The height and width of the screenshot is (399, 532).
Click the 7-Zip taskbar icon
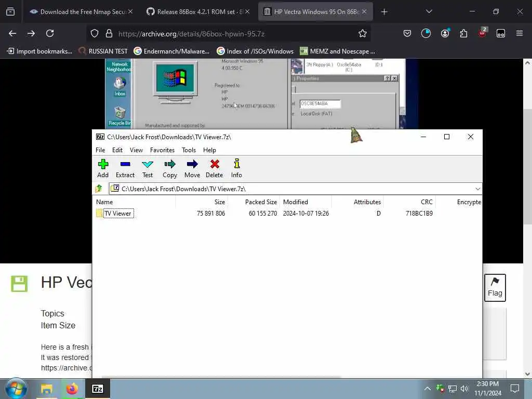(97, 389)
